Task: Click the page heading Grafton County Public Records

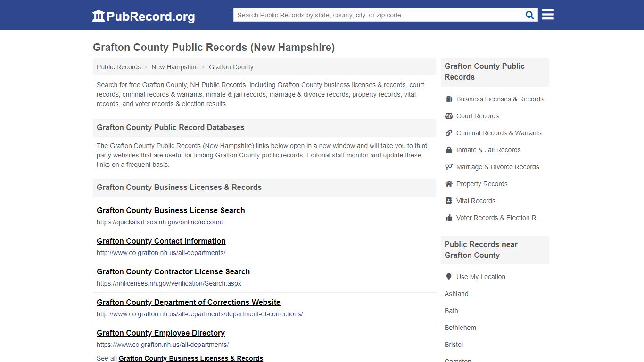Action: coord(214,47)
